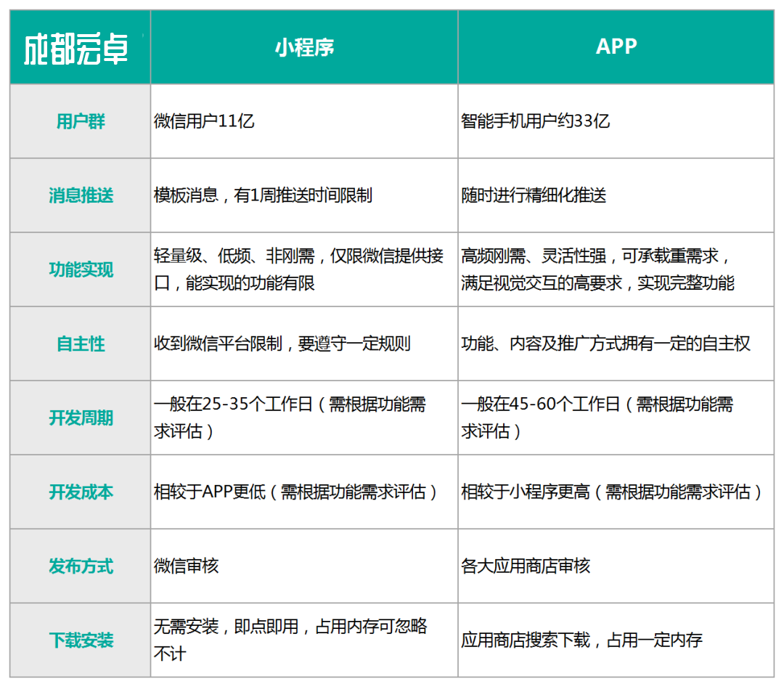Click the 开发周期 row label
The image size is (784, 687).
click(x=80, y=418)
